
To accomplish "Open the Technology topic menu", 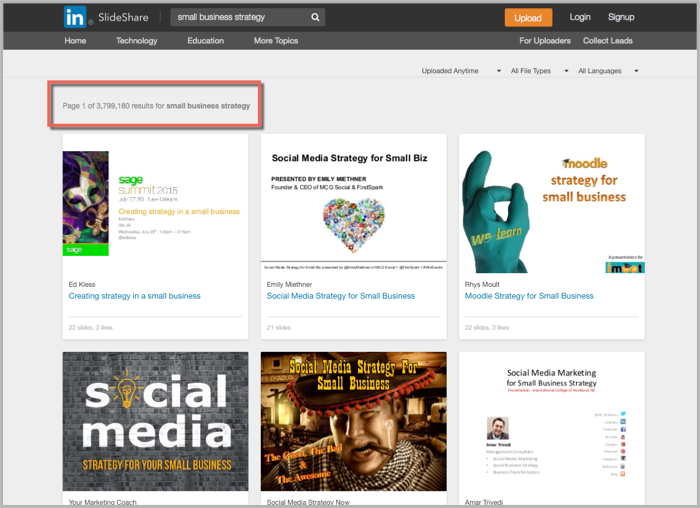I will pyautogui.click(x=137, y=41).
